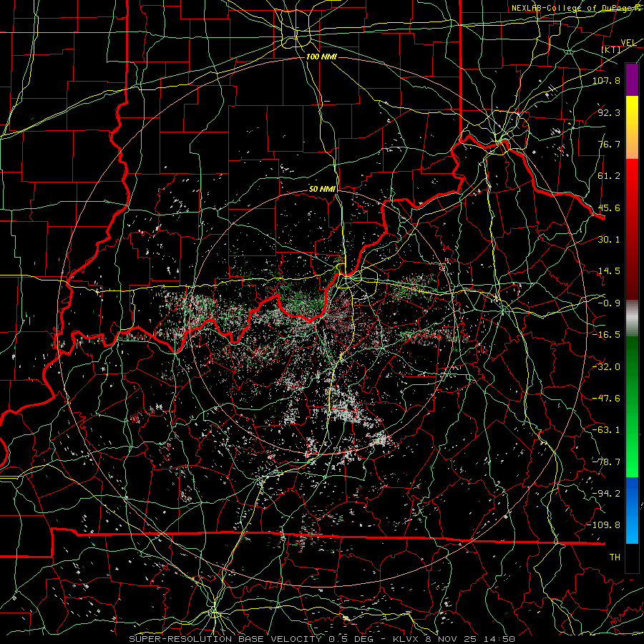
Task: Select the -109.8 scale value
Action: click(603, 525)
